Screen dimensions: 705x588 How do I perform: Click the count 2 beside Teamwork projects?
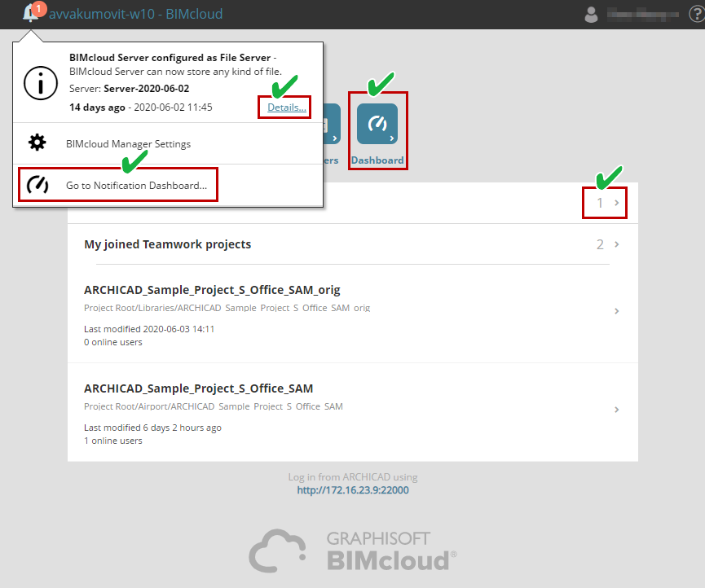[600, 244]
